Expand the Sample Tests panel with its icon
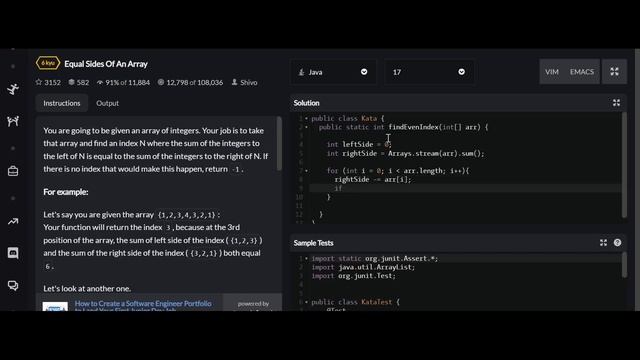Viewport: 640px width, 360px height. click(603, 243)
